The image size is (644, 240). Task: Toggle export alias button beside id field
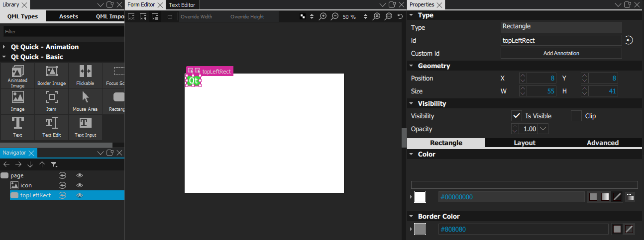click(629, 41)
